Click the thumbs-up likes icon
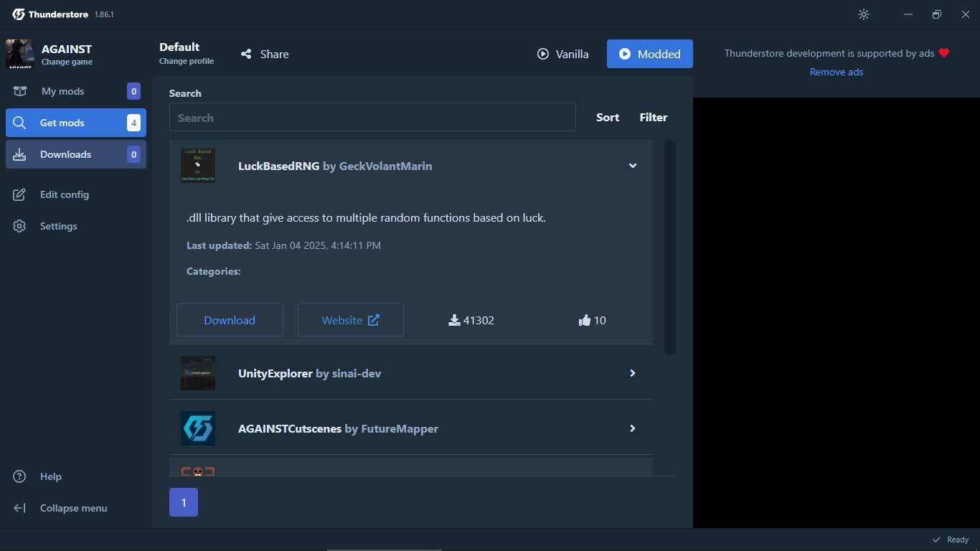The image size is (980, 551). (x=584, y=321)
